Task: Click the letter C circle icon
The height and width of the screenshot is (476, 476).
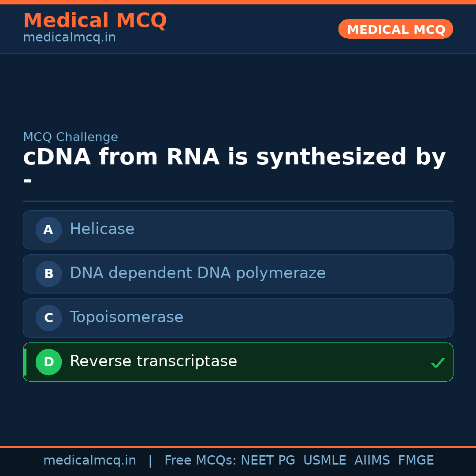Action: (x=48, y=318)
